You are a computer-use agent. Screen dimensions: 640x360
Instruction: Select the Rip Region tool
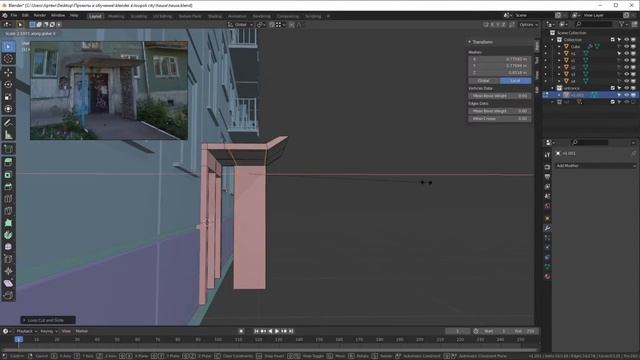click(x=8, y=295)
